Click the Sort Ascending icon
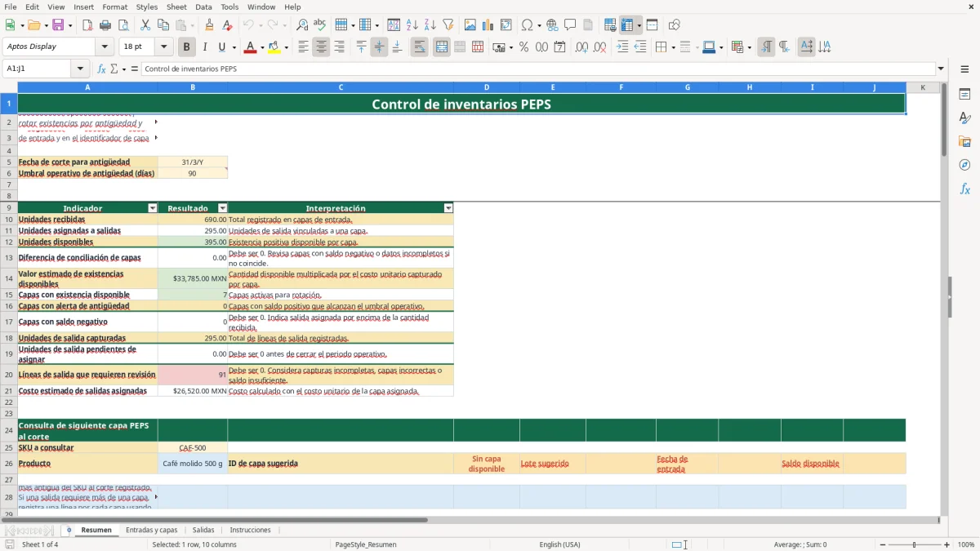 412,25
